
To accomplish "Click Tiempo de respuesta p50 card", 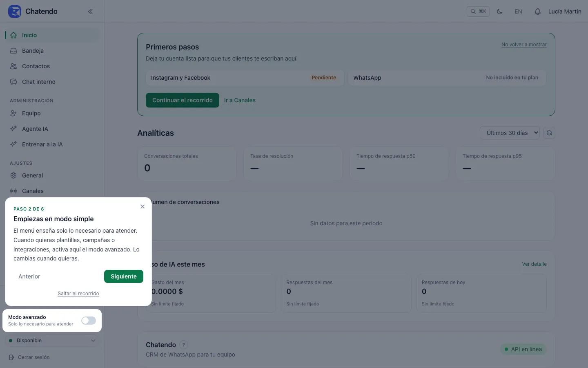I will point(399,164).
